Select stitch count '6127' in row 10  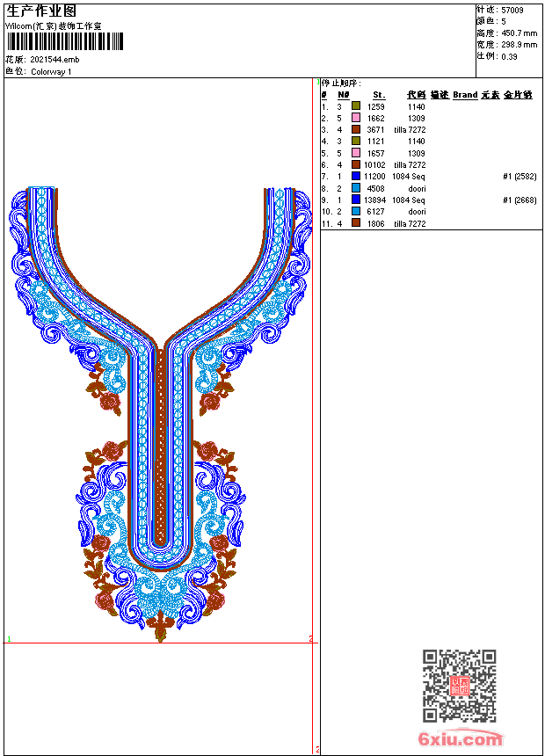(375, 212)
